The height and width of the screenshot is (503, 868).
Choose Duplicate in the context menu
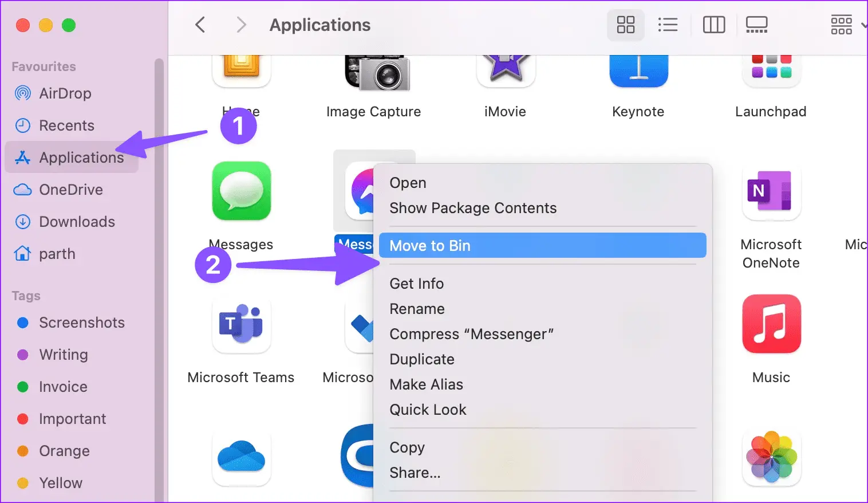click(542, 359)
